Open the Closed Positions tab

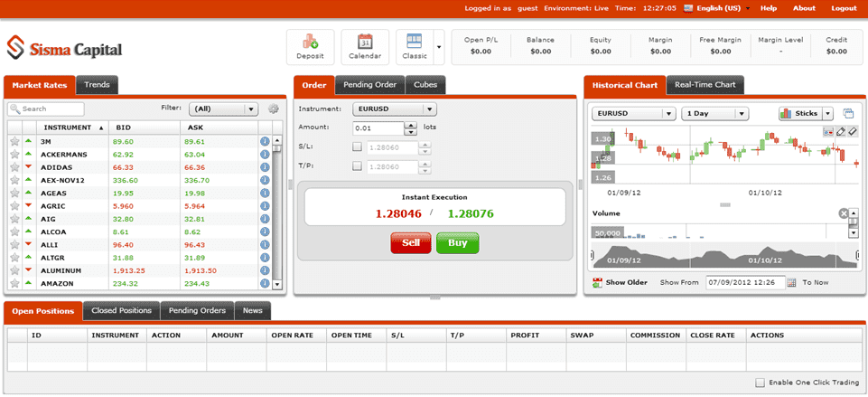[x=121, y=310]
